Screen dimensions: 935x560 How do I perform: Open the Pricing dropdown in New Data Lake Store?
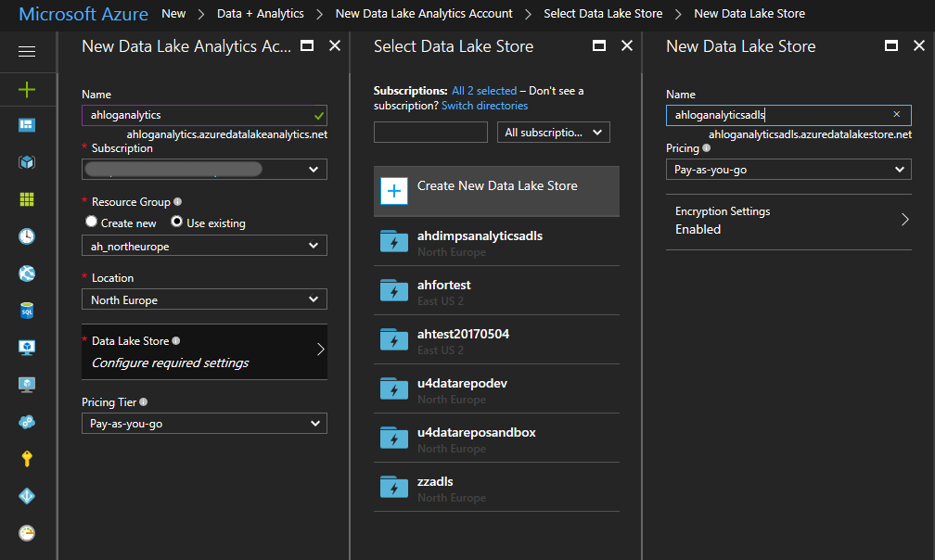pos(788,170)
